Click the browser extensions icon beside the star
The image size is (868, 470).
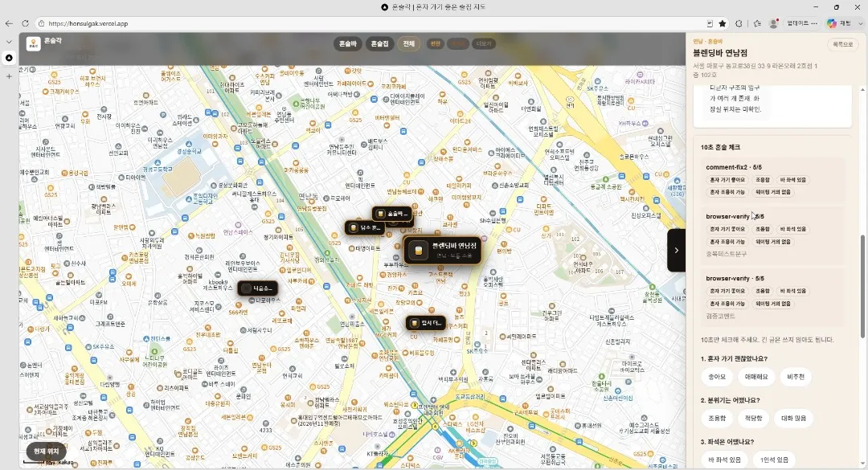[x=739, y=23]
